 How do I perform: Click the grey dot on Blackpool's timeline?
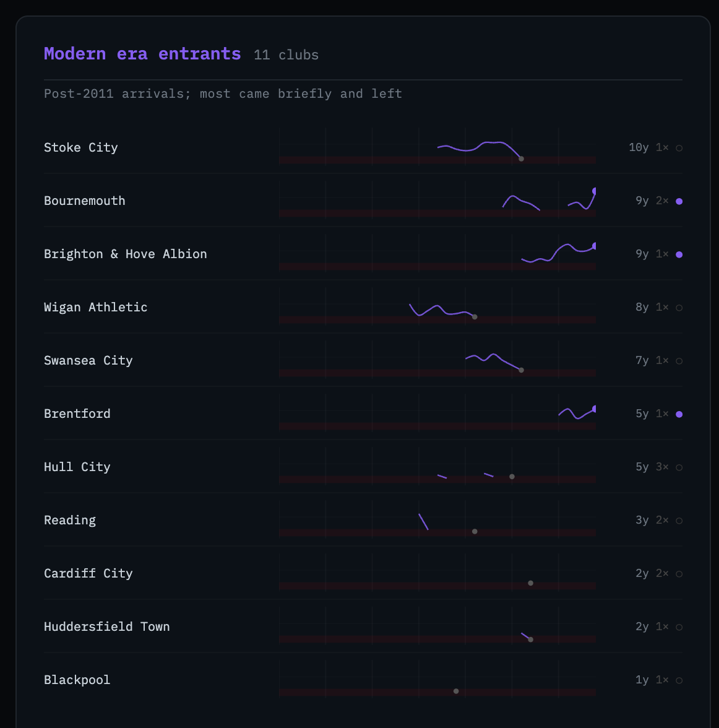(456, 691)
